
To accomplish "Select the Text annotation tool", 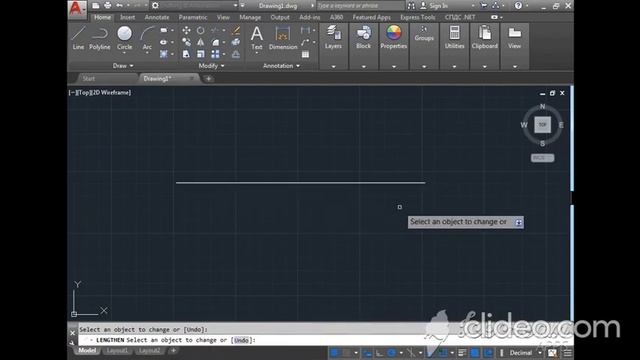I will click(x=257, y=38).
